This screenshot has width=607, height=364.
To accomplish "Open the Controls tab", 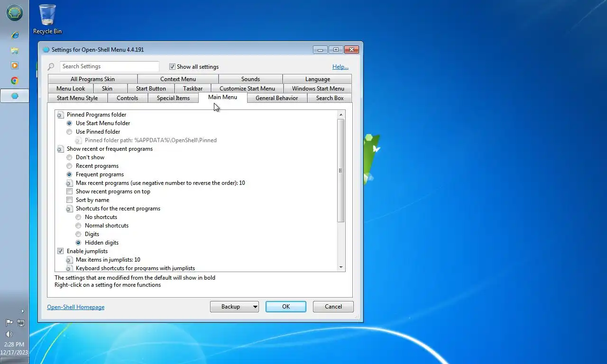I will click(x=127, y=98).
